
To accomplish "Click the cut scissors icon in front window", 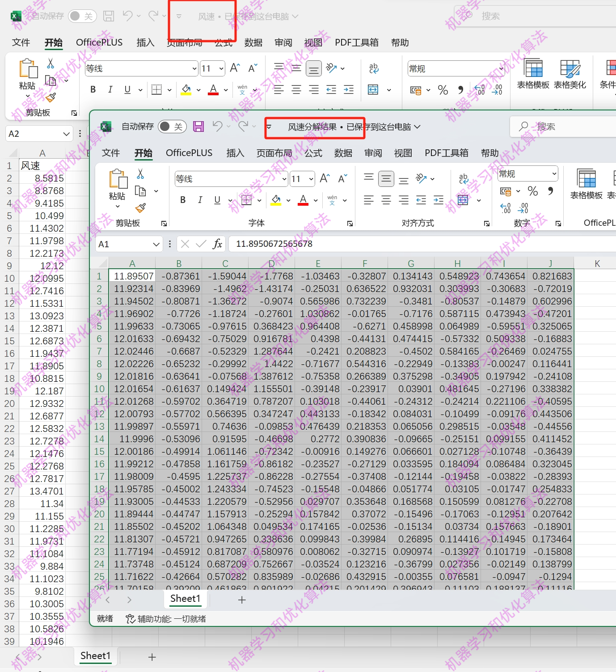I will pyautogui.click(x=140, y=174).
